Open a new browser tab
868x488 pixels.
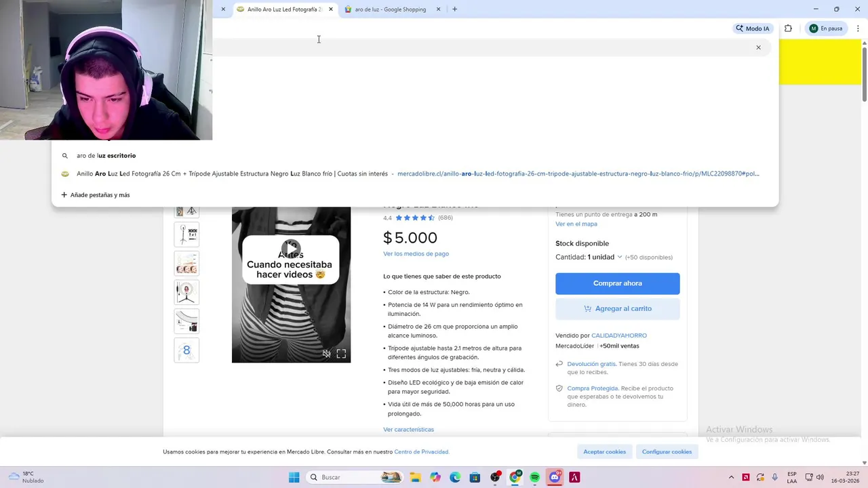pos(454,9)
